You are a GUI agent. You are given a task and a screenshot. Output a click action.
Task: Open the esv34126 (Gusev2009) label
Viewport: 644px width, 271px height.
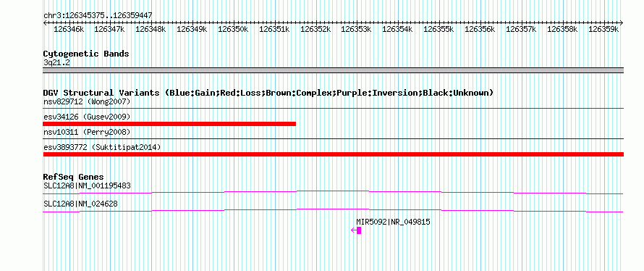[x=87, y=117]
